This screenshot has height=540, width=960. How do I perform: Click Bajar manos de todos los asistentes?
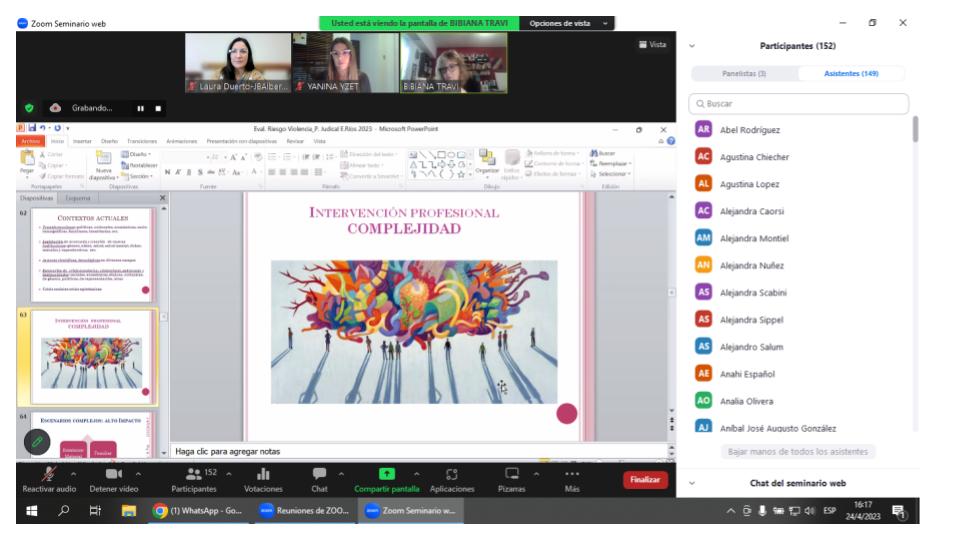click(798, 452)
